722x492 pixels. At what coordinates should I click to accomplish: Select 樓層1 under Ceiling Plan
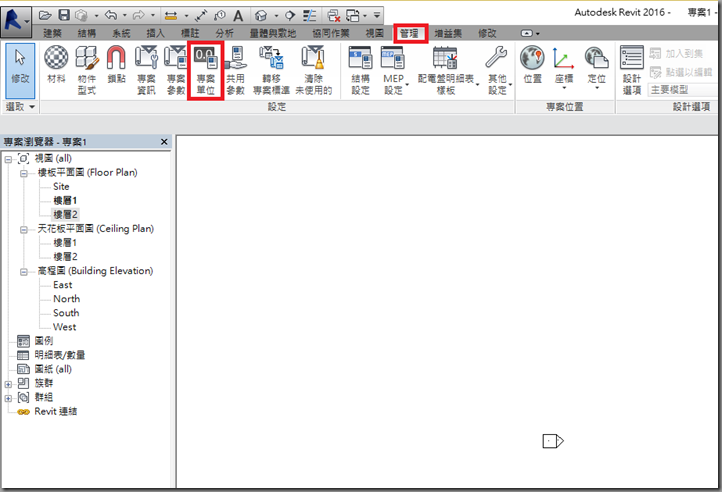65,242
